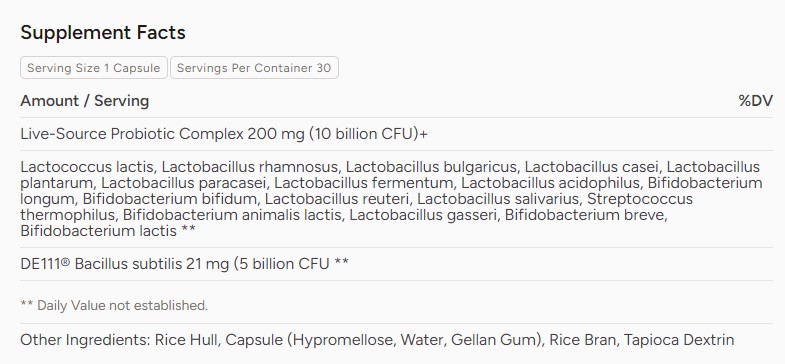The image size is (785, 364).
Task: Click the Tapioca Dextrin text
Action: [x=679, y=340]
